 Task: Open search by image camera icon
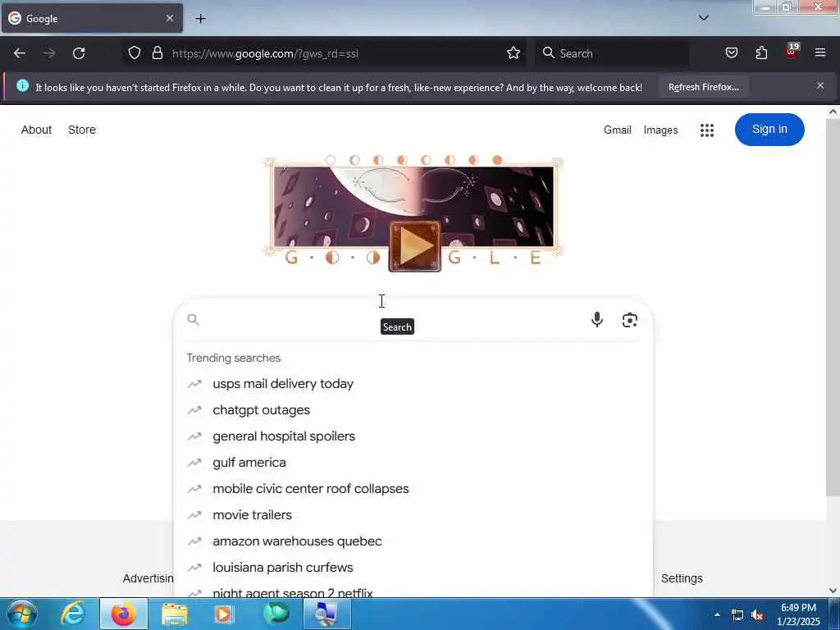coord(629,321)
